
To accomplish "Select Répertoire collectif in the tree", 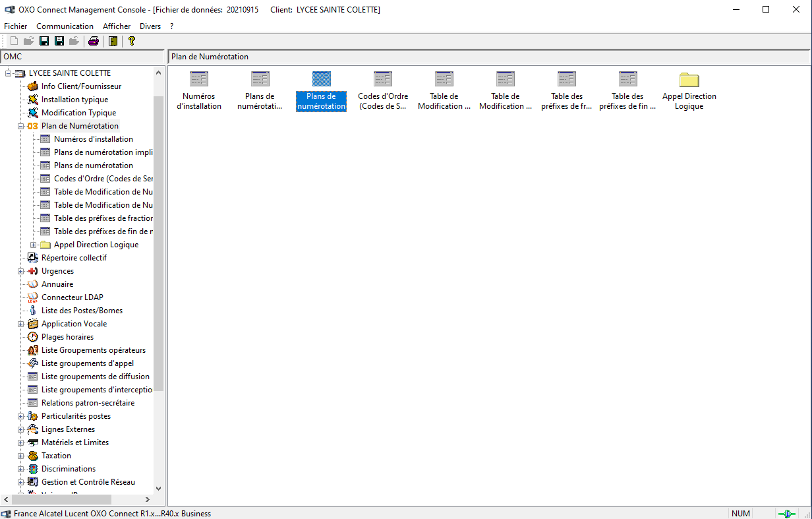I will point(74,258).
